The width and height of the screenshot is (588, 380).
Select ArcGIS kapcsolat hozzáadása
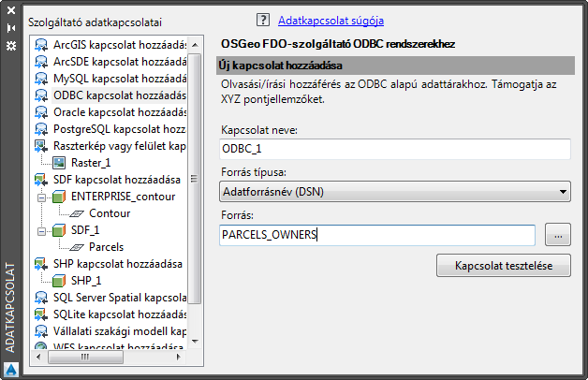tap(120, 45)
